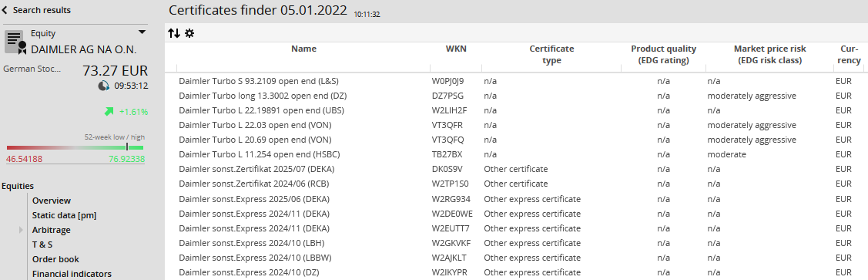
Task: Open the Equity dropdown arrow
Action: tap(142, 32)
